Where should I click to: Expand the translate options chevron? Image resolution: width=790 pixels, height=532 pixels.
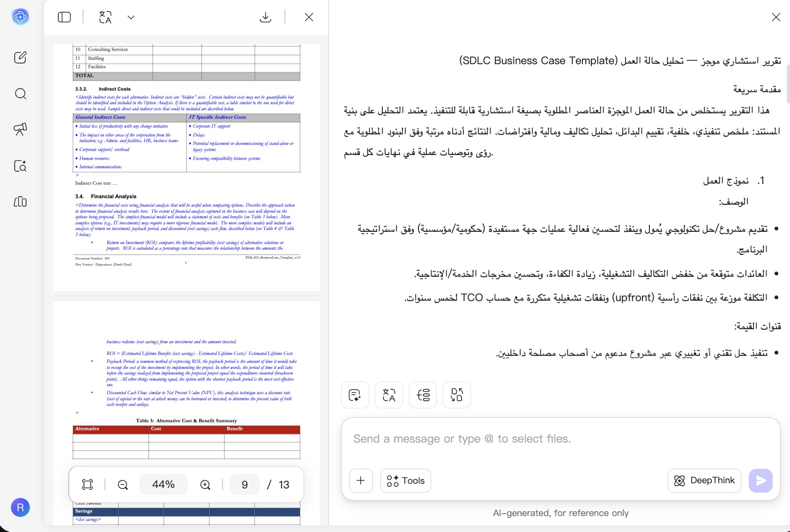[131, 17]
